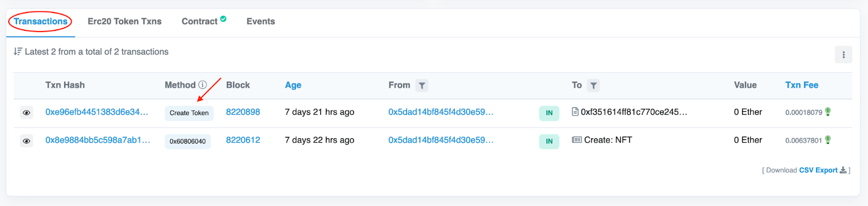Screen dimensions: 868x206
Task: Open the Events tab
Action: click(x=261, y=22)
